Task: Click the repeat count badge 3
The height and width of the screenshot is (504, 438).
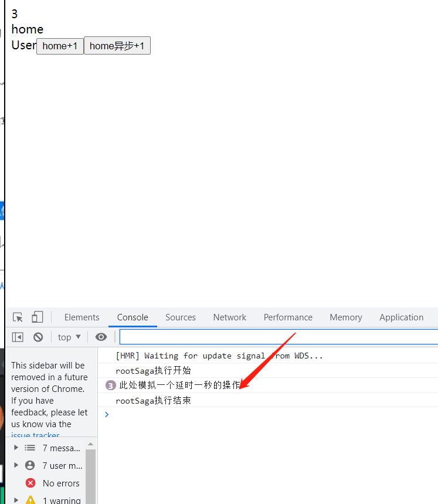Action: click(110, 385)
